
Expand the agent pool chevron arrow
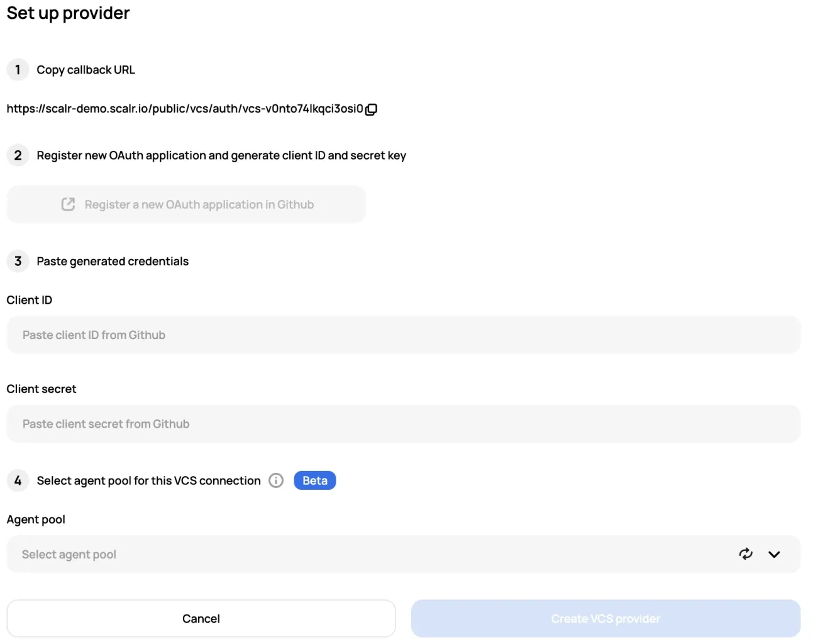pos(774,554)
